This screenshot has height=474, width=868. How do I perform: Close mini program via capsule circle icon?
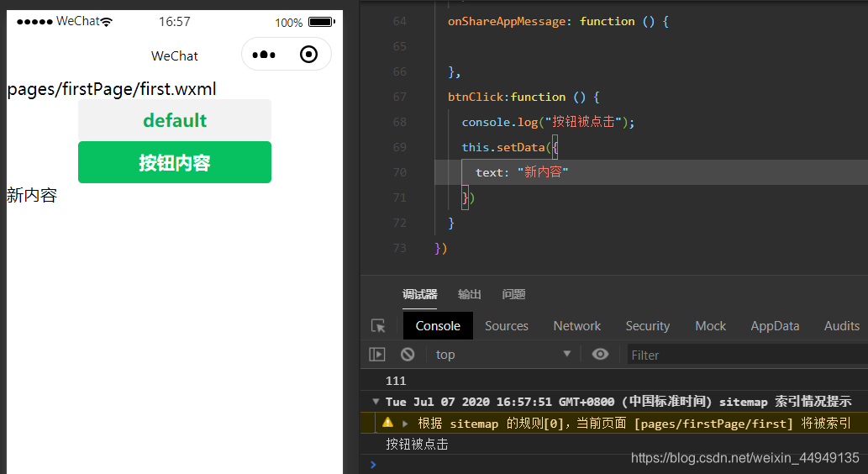(308, 55)
